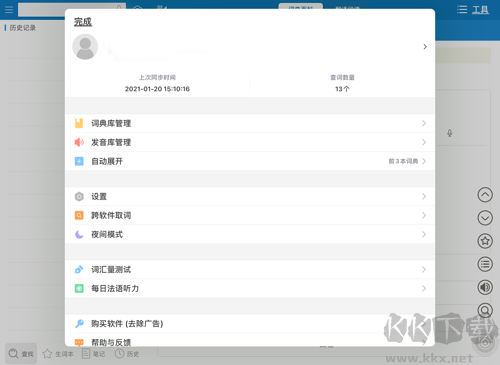Click the circular list button
Screen dimensions: 500x365
(485, 264)
